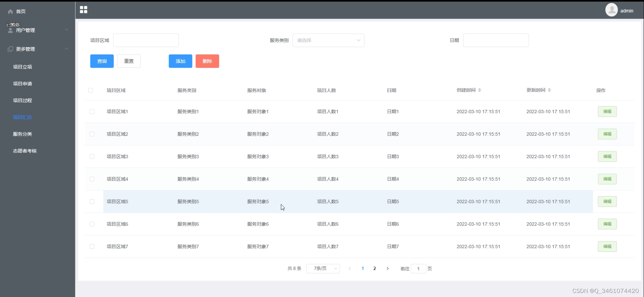The width and height of the screenshot is (644, 297).
Task: Click 编辑 for 项目区域4 row
Action: (x=607, y=179)
